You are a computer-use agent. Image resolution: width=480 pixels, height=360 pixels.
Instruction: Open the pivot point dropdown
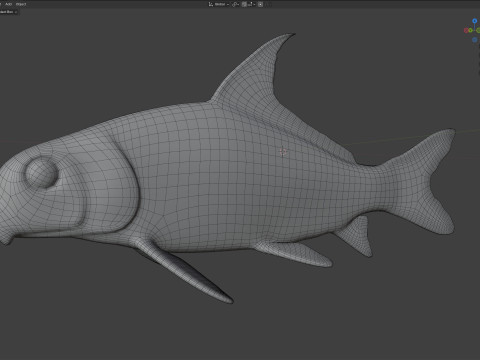[x=235, y=4]
